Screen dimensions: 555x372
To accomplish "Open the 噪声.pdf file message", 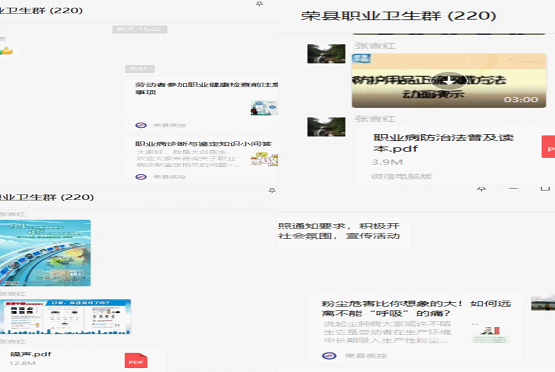I will pyautogui.click(x=82, y=359).
